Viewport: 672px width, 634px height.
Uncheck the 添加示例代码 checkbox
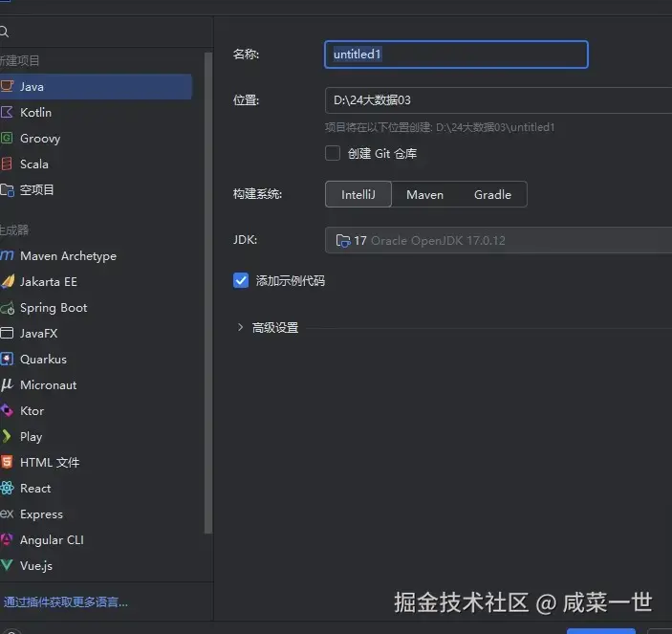(x=241, y=280)
